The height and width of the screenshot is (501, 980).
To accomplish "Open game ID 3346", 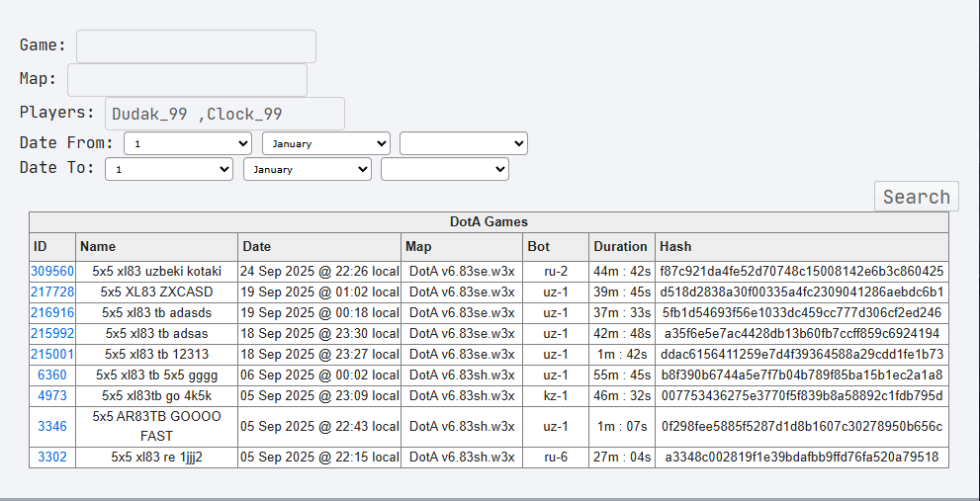I will (x=52, y=426).
